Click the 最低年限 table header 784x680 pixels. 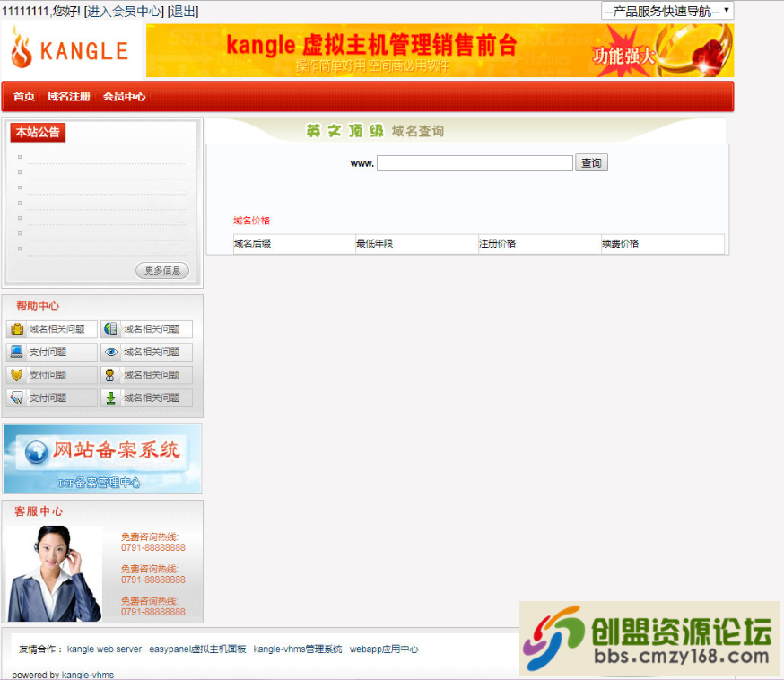point(374,243)
